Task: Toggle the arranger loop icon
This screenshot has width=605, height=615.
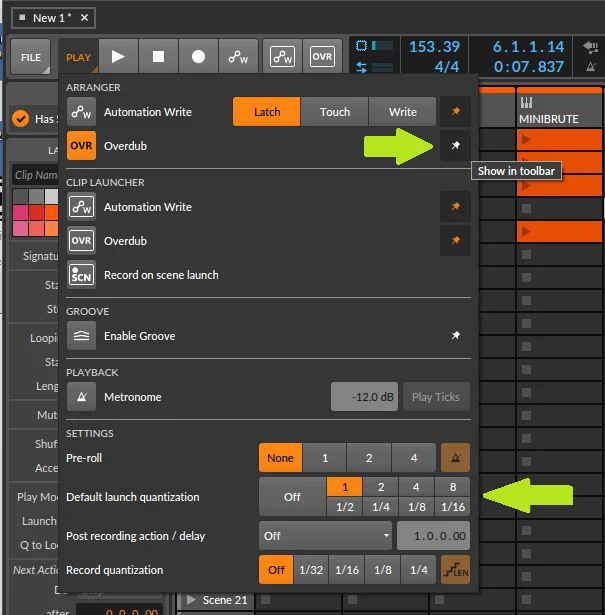Action: click(x=362, y=67)
